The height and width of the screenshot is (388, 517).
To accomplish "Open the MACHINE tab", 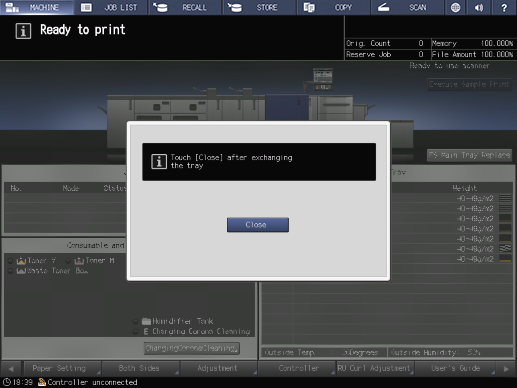I will coord(37,7).
